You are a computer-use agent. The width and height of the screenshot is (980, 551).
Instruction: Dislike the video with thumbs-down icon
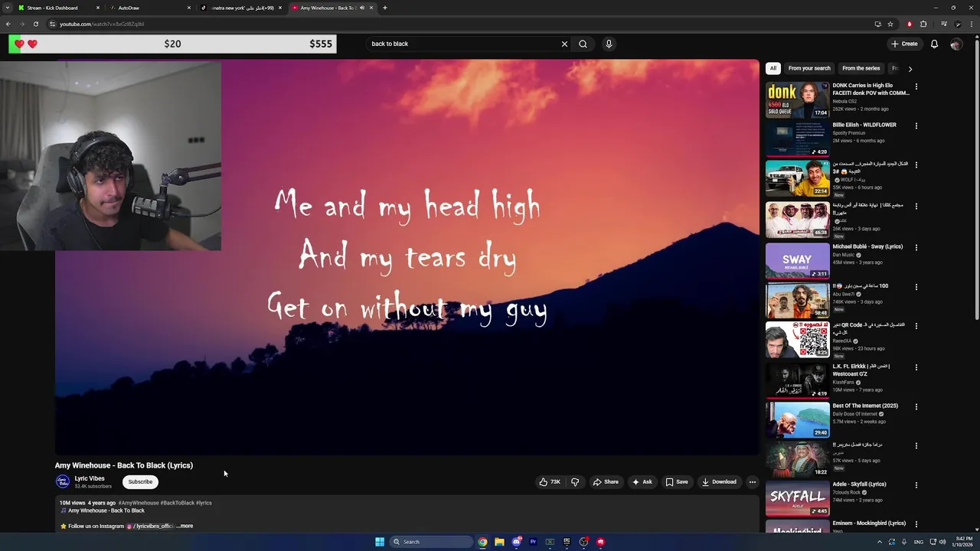[575, 482]
